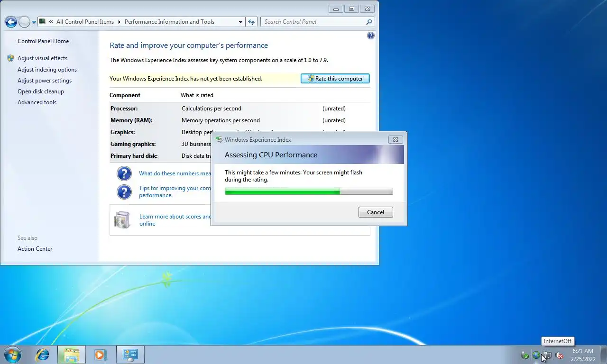This screenshot has height=364, width=607.
Task: Open the Windows Start button
Action: (x=12, y=355)
